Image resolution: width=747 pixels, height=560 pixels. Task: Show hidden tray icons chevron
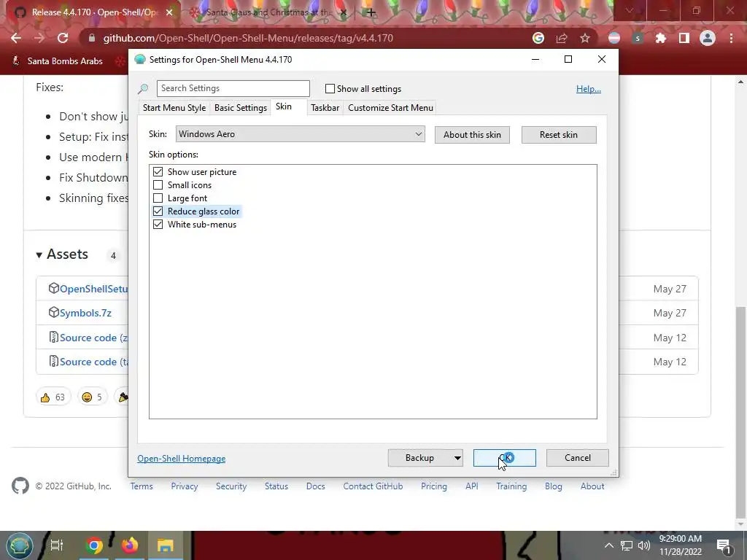[x=609, y=545]
